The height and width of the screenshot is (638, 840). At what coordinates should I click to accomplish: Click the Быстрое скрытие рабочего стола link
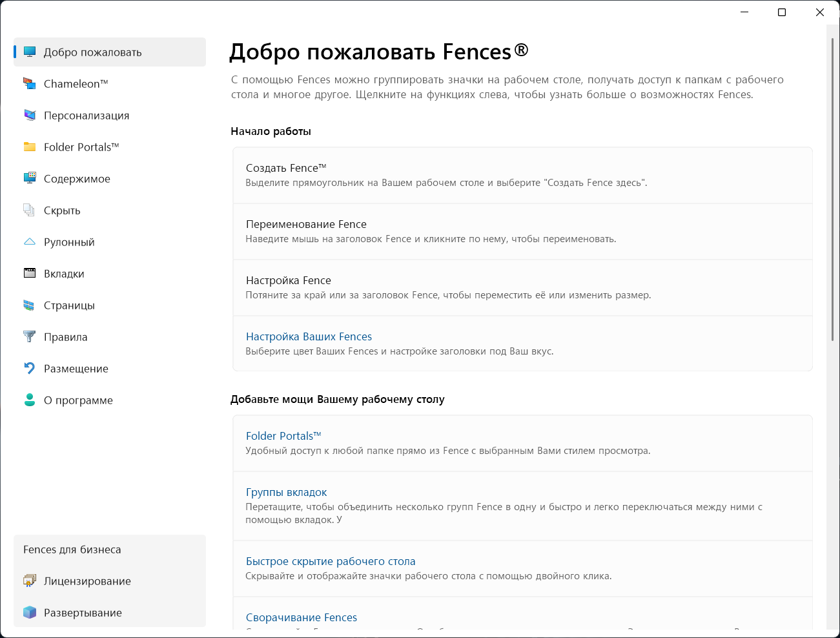[331, 561]
